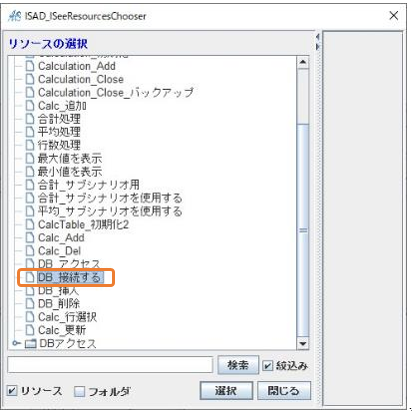Click the 選択 button
This screenshot has width=415, height=415.
click(226, 390)
